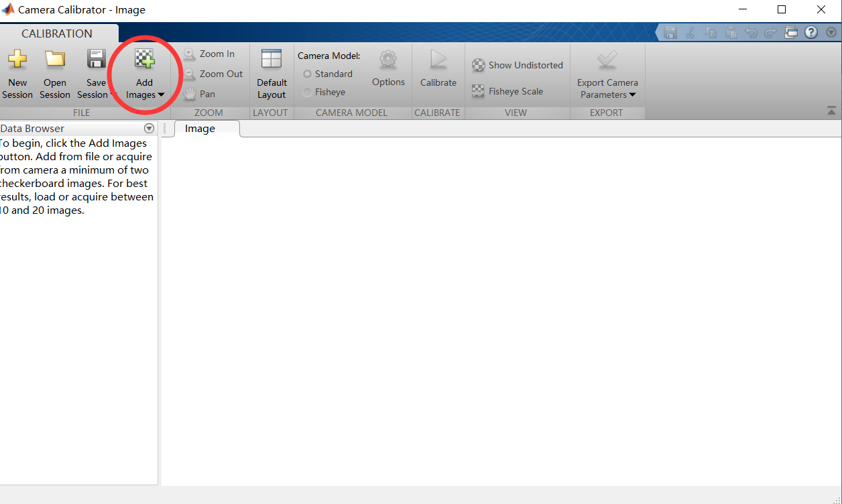Minimize the Camera Calibrator window
Image resolution: width=842 pixels, height=504 pixels.
pyautogui.click(x=743, y=9)
